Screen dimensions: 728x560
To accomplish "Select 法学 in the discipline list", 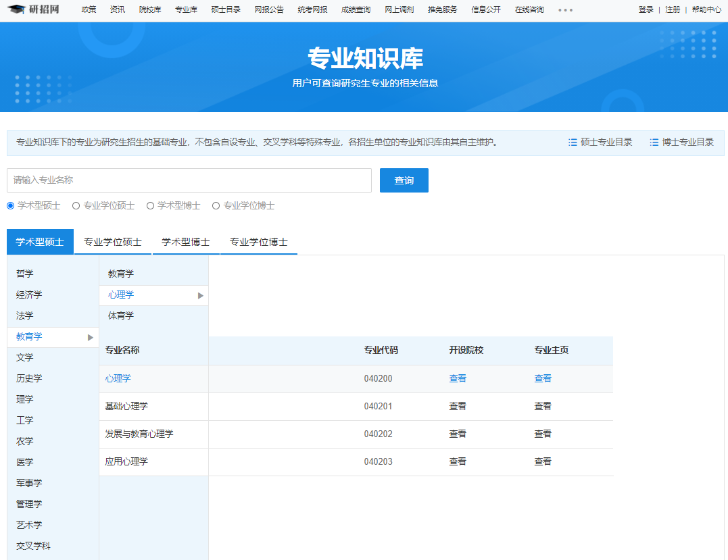I will click(x=24, y=315).
